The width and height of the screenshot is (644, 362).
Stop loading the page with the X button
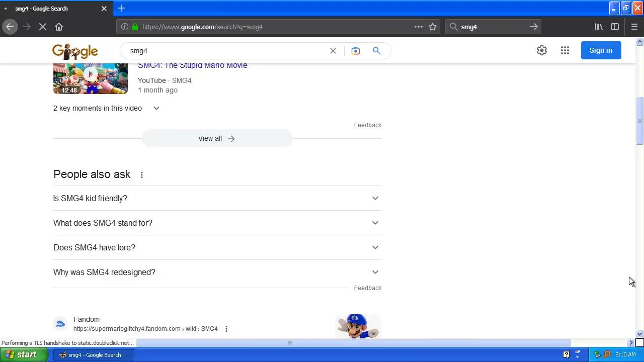point(43,27)
